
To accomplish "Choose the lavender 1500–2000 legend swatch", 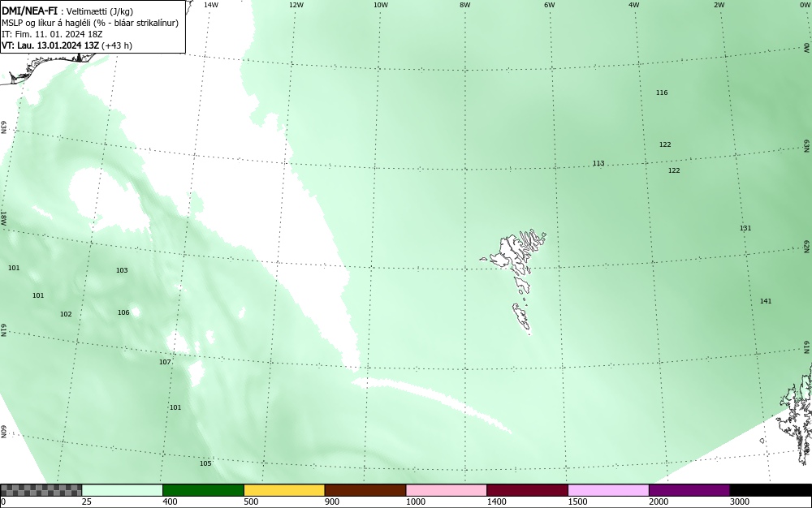I will tap(608, 490).
